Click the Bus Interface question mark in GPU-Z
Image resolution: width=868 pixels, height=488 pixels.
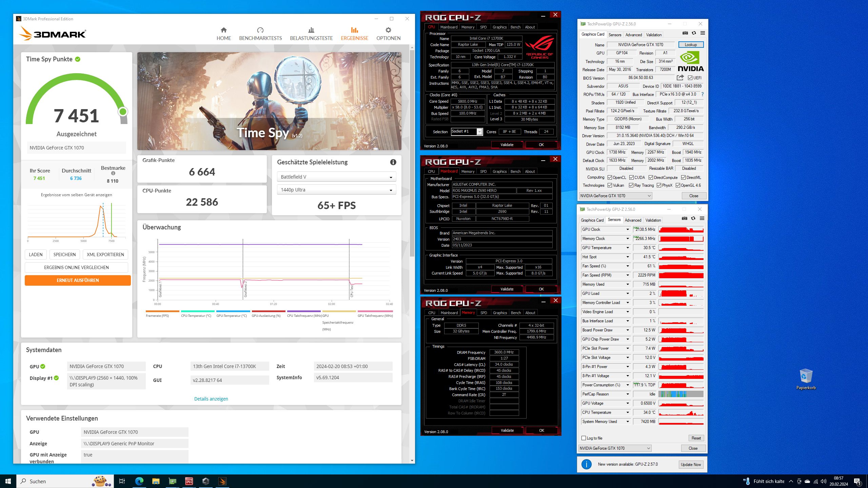[x=702, y=94]
